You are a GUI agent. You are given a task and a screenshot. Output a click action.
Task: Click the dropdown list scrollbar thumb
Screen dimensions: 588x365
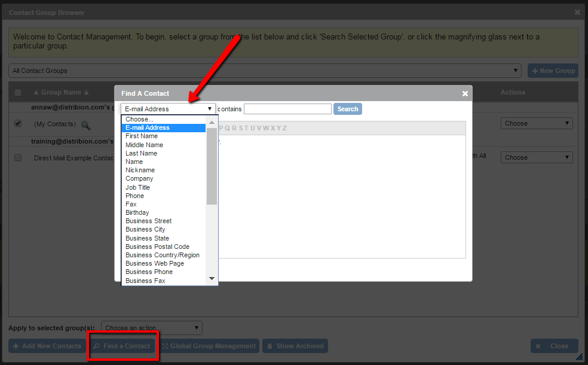tap(212, 166)
